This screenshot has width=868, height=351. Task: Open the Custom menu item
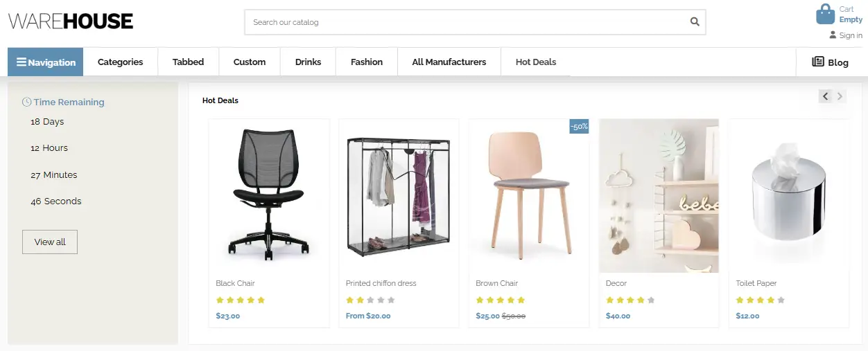click(250, 62)
